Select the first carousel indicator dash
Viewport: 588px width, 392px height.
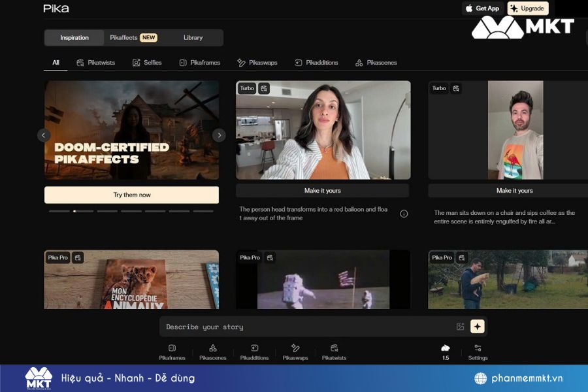(59, 211)
